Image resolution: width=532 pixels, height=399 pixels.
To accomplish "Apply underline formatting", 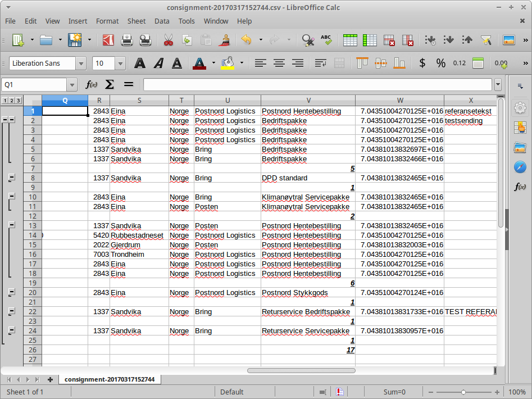I will (177, 63).
